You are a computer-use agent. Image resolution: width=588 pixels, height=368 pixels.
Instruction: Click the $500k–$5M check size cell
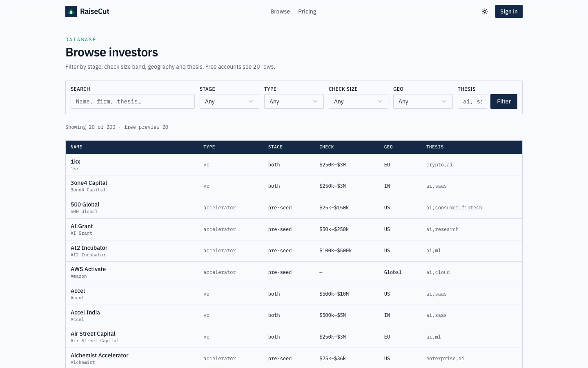pyautogui.click(x=333, y=315)
